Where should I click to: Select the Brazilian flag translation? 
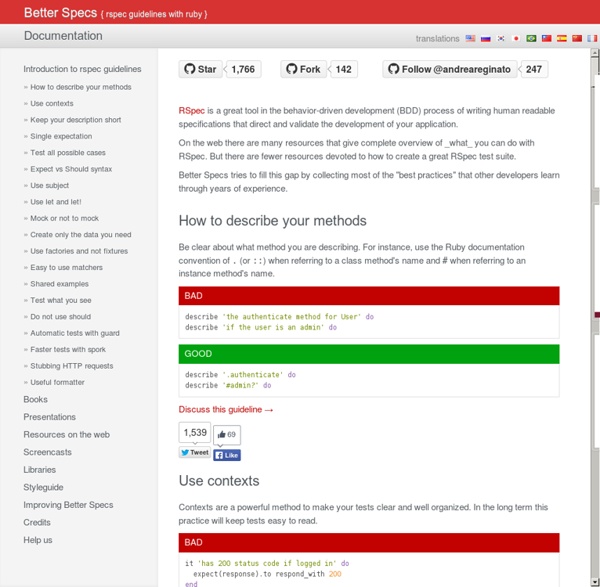coord(531,38)
